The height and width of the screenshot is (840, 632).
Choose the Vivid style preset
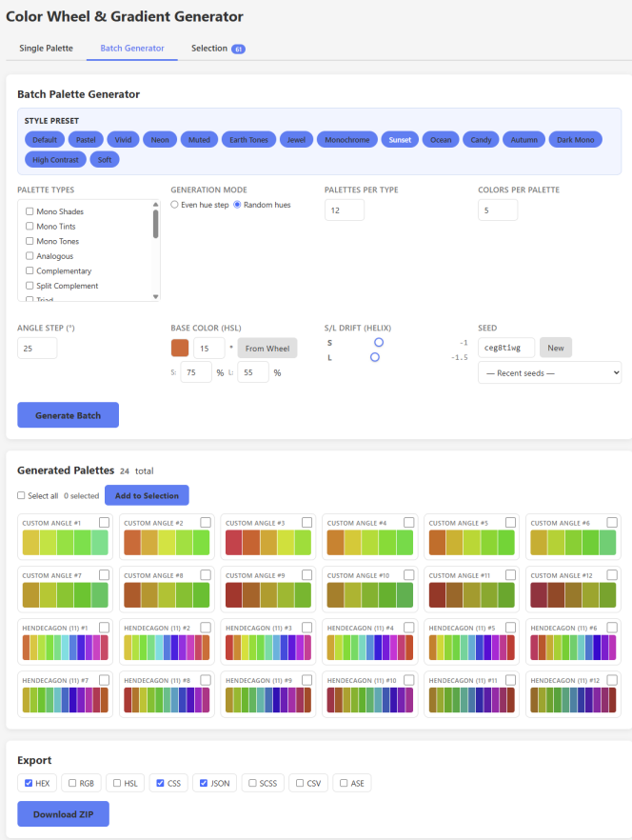[x=123, y=140]
